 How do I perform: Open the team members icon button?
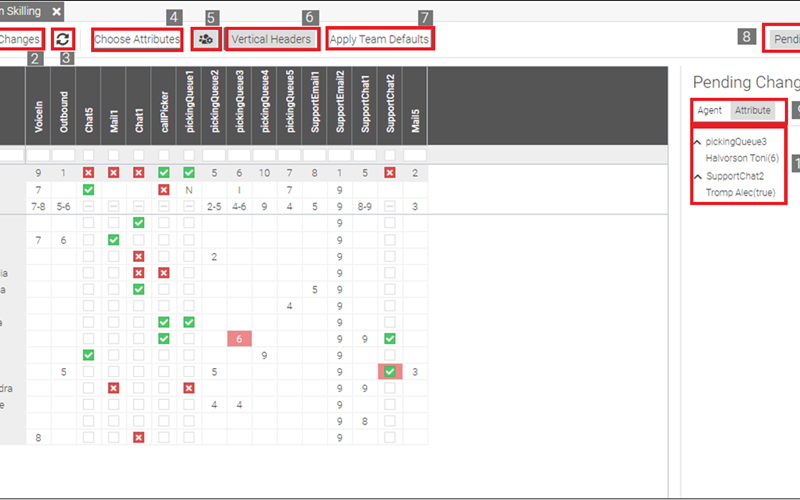point(206,39)
